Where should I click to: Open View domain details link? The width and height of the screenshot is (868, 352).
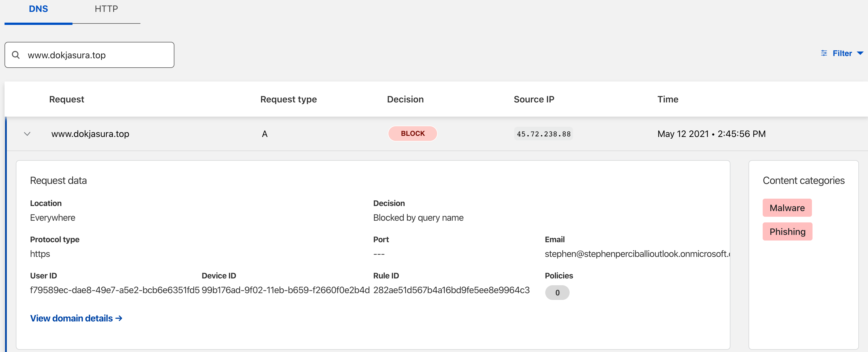(x=76, y=318)
